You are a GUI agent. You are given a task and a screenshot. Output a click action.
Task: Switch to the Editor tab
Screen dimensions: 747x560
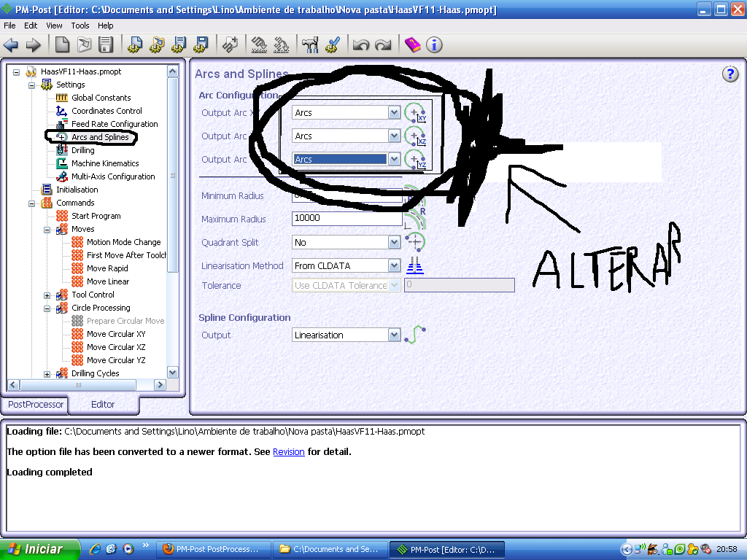click(x=103, y=404)
